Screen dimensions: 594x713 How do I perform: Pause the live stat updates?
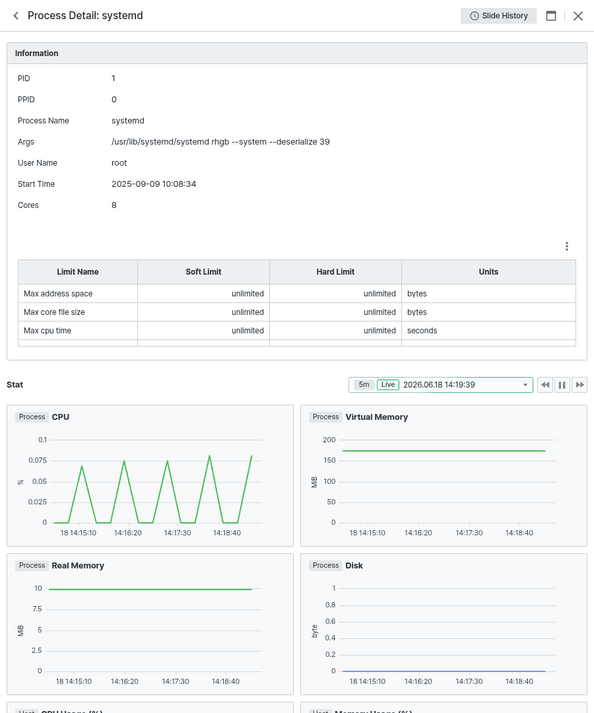[x=562, y=385]
